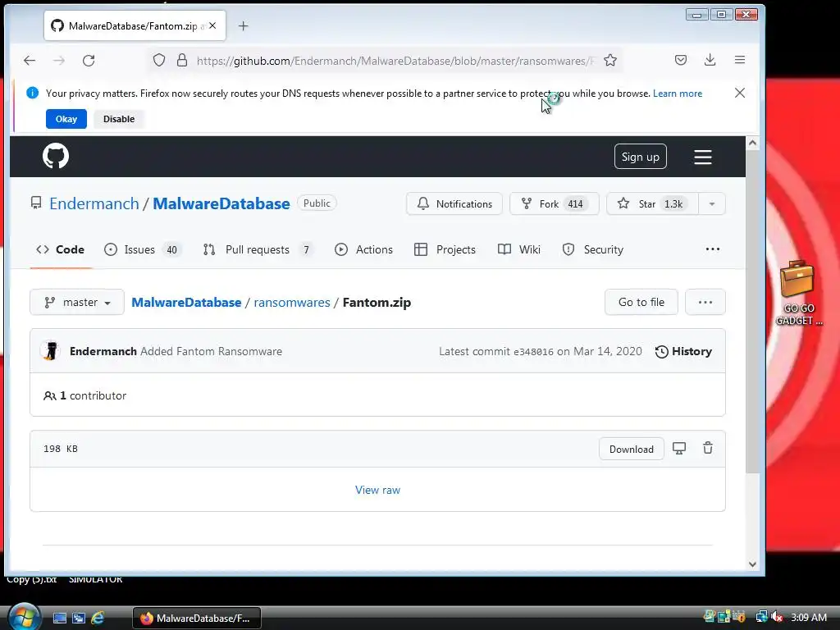Viewport: 840px width, 630px height.
Task: Select the Code tab
Action: pyautogui.click(x=61, y=249)
